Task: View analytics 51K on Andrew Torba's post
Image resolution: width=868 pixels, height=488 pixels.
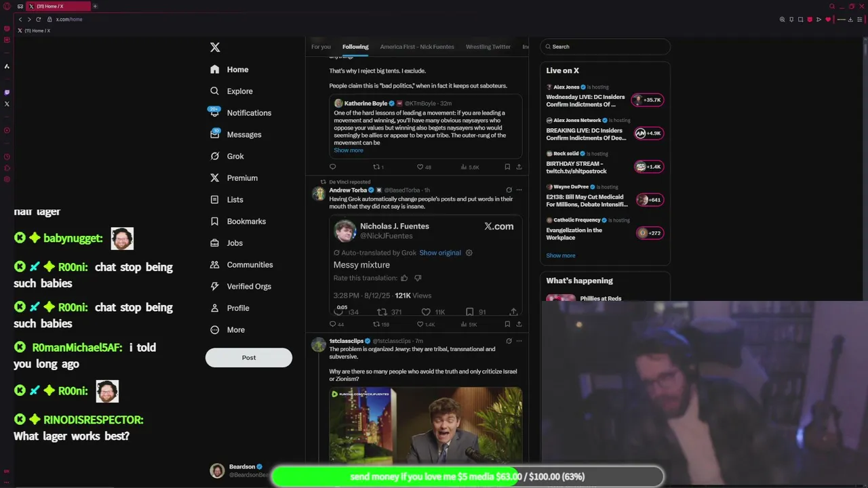Action: [469, 325]
